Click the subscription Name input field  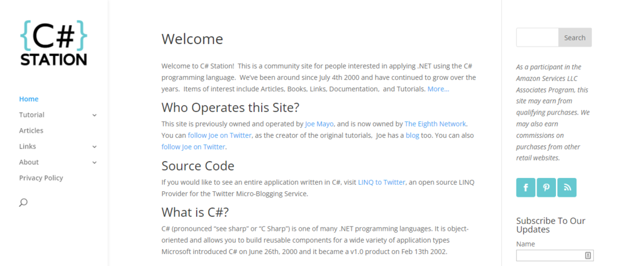pos(550,255)
